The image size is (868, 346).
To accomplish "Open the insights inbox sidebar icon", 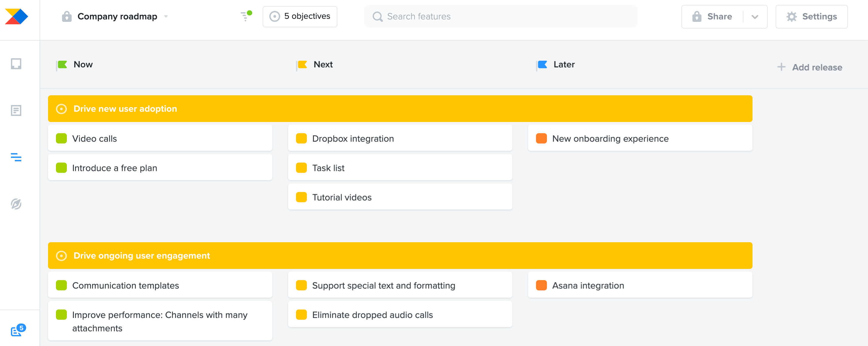I will 16,64.
